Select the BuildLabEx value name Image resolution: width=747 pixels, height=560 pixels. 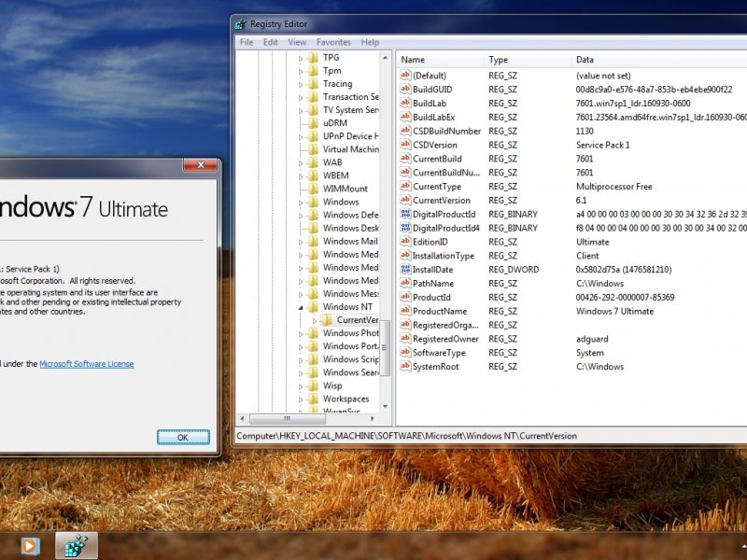point(433,118)
